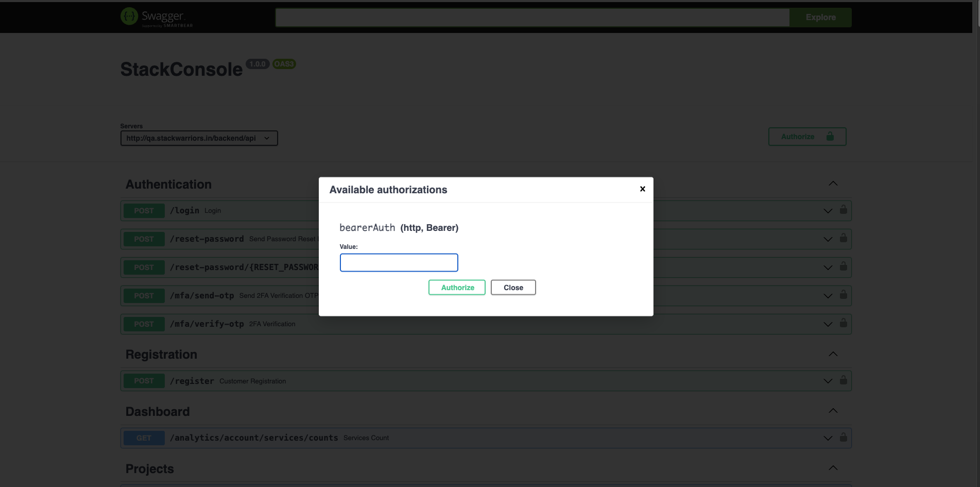Click lock icon on services/counts row

coord(843,438)
